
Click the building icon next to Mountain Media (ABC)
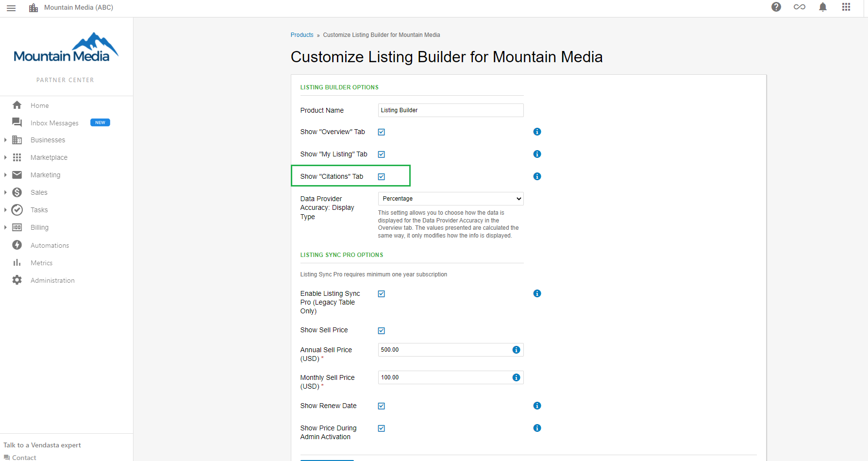[33, 8]
